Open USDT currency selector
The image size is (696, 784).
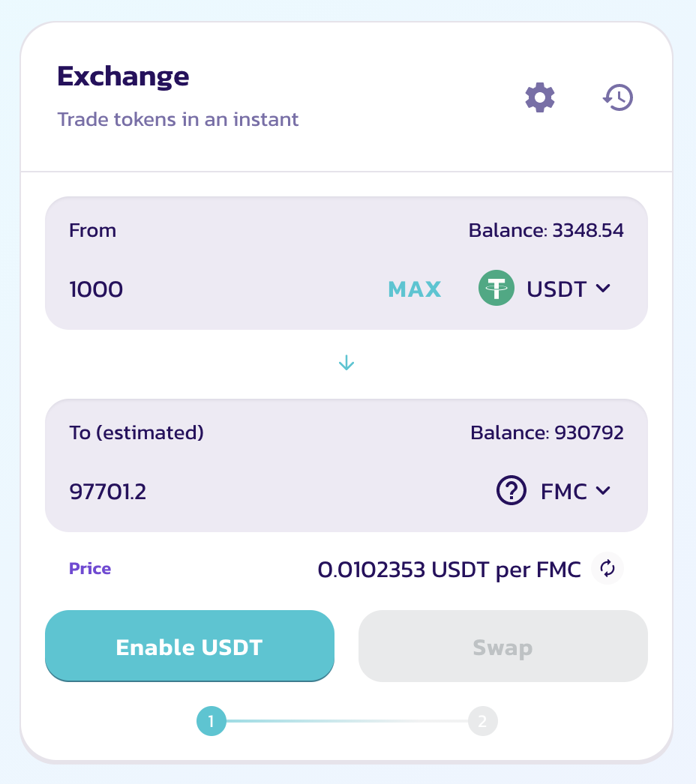[545, 289]
